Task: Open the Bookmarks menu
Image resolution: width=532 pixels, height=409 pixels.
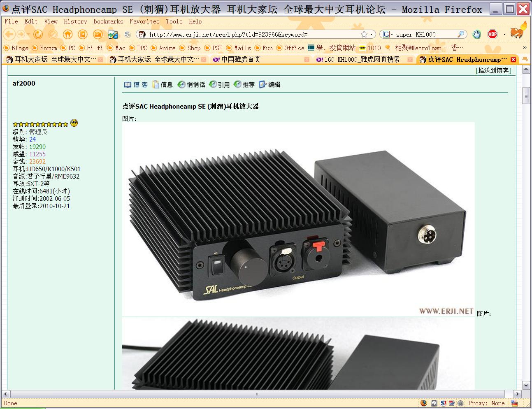Action: 108,21
